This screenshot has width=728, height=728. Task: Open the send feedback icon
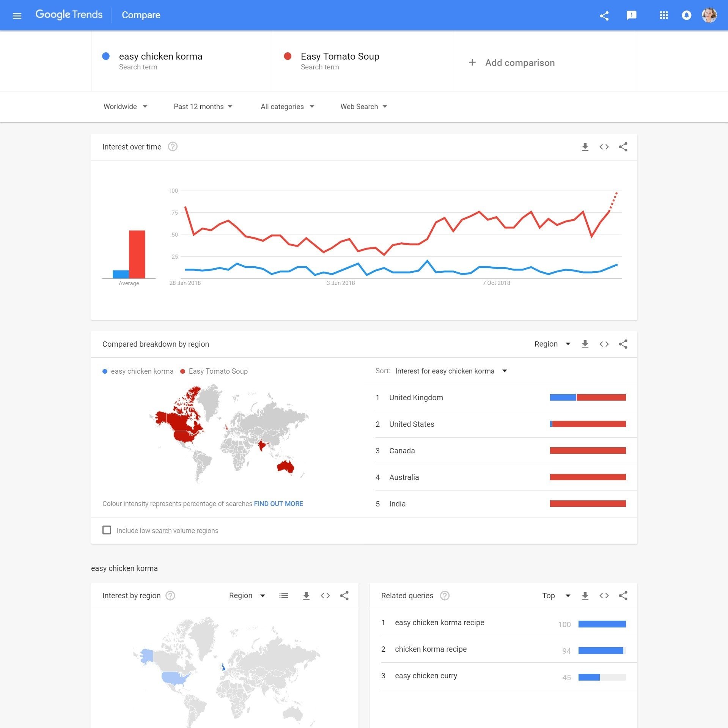click(x=632, y=15)
